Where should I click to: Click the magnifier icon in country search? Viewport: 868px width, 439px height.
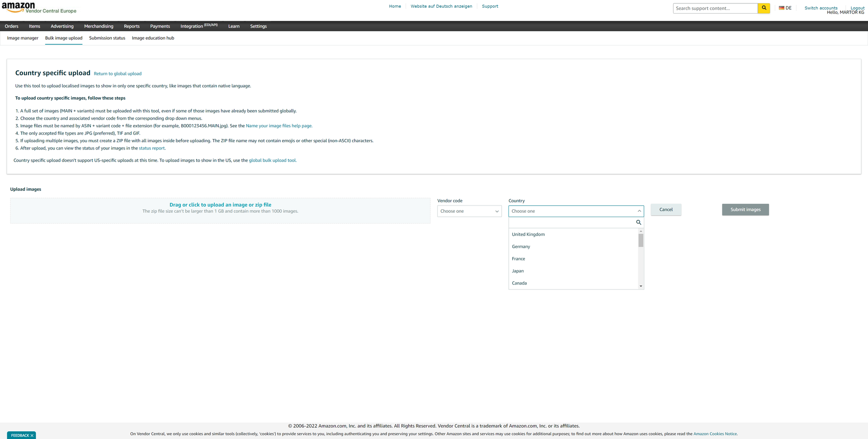coord(638,222)
